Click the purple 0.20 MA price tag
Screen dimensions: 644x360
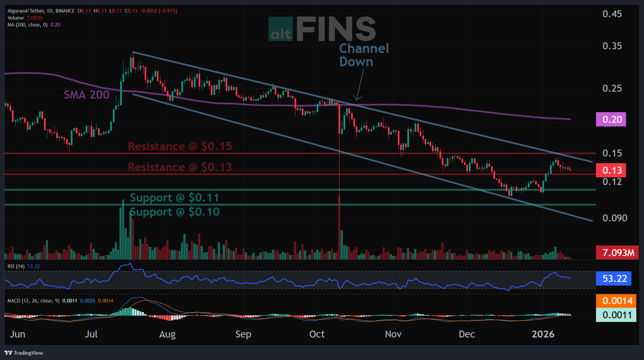pyautogui.click(x=611, y=119)
